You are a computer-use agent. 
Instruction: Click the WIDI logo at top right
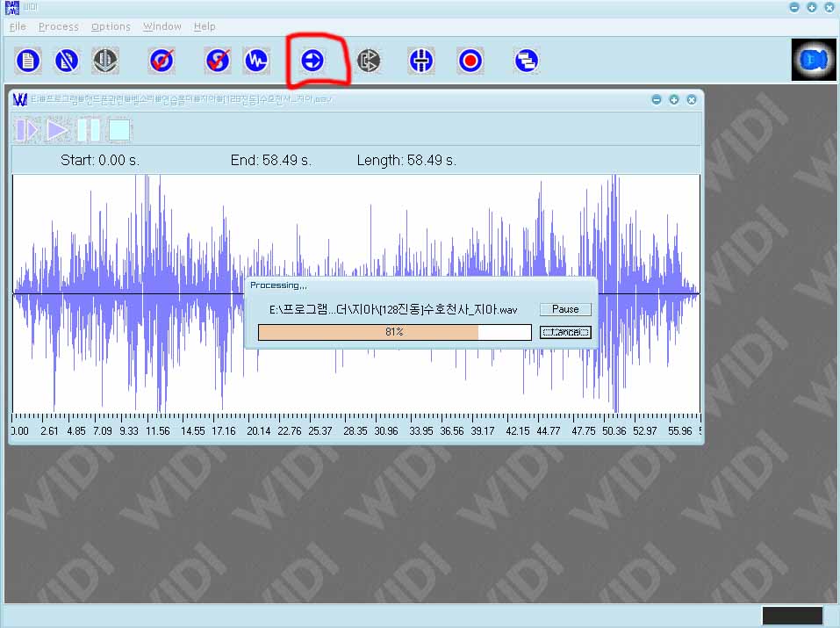[x=813, y=60]
